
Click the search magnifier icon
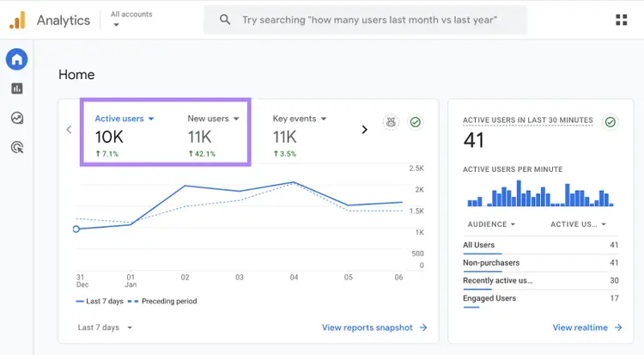tap(225, 19)
